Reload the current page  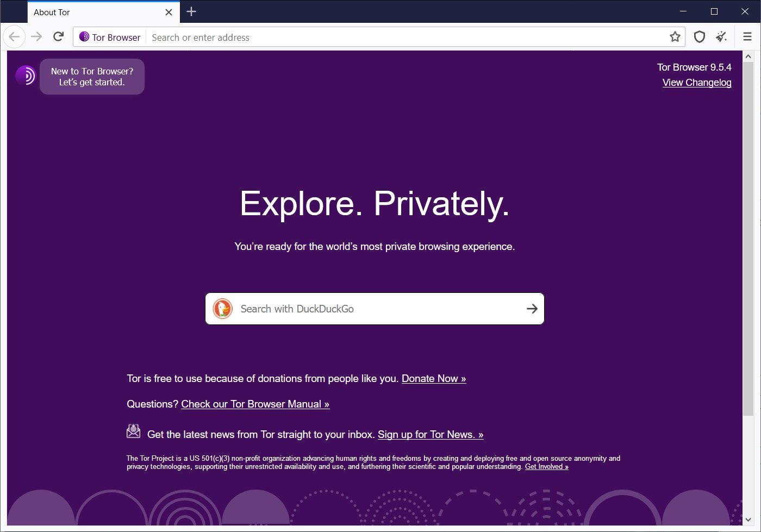(x=59, y=37)
